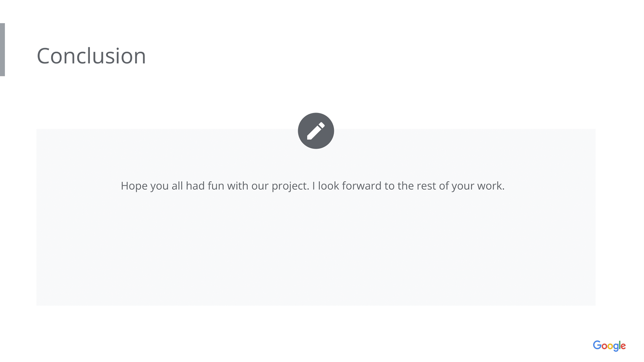Click the word "Hope" in the body text
Viewport: 644px width, 362px height.
pos(134,186)
